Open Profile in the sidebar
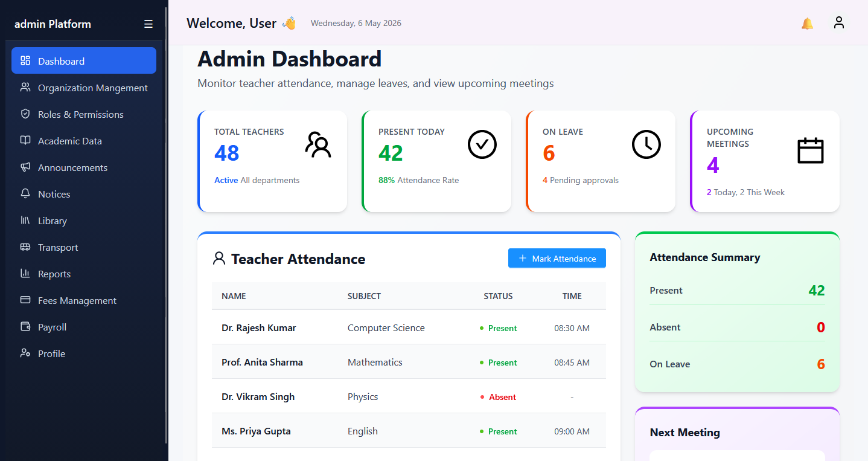Screen dimensions: 868x461 coord(84,353)
